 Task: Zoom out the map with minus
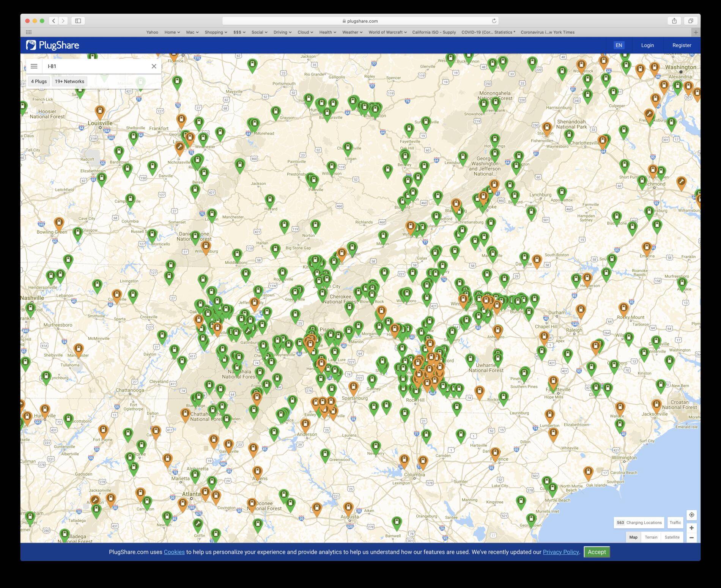[691, 538]
